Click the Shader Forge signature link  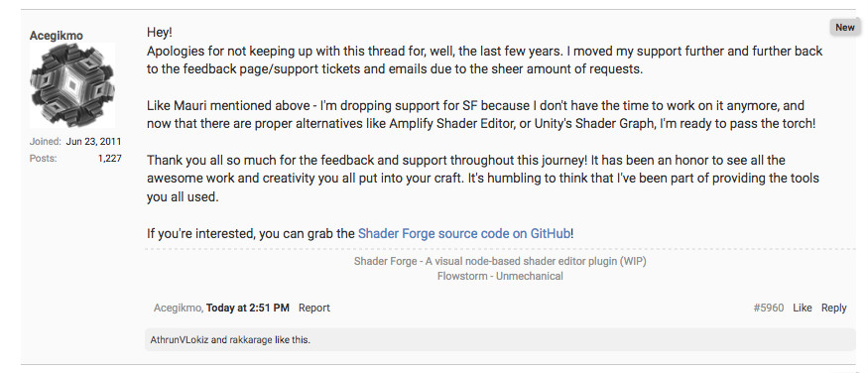pos(500,261)
